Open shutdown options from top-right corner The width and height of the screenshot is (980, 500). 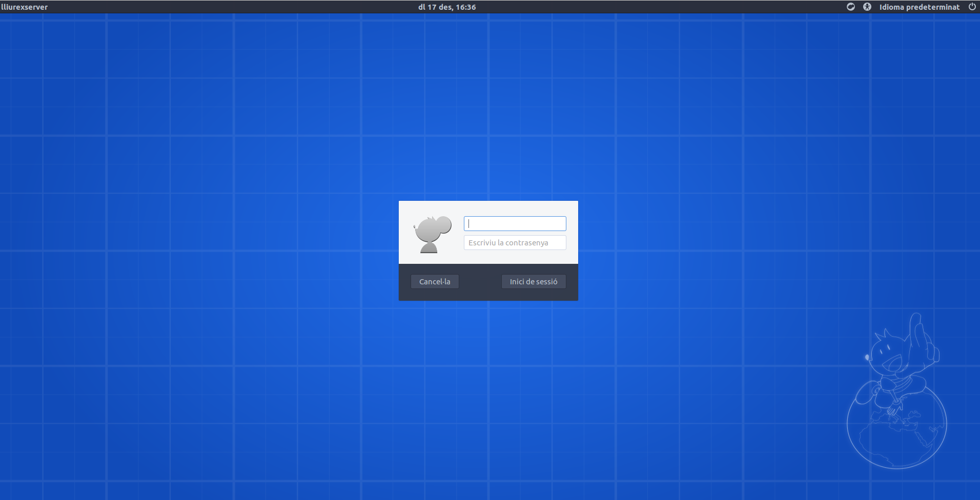click(972, 7)
